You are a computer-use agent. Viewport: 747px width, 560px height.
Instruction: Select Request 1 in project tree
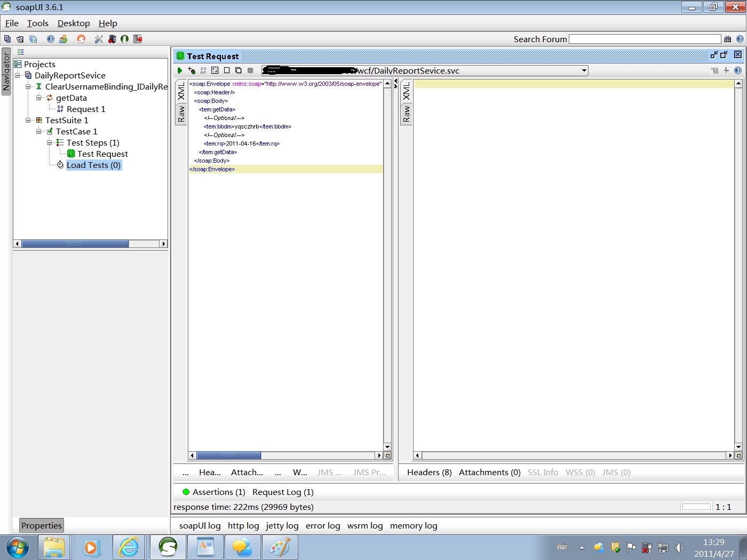point(86,109)
